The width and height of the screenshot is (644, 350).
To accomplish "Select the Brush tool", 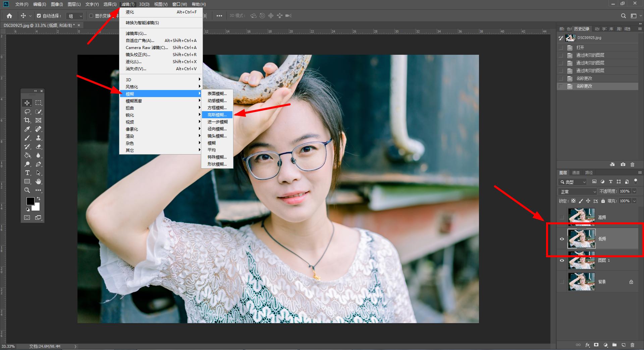I will click(27, 138).
